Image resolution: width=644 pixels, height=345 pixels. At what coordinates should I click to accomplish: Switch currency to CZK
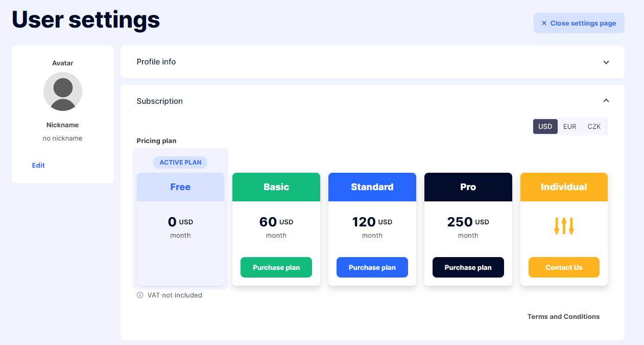point(594,126)
